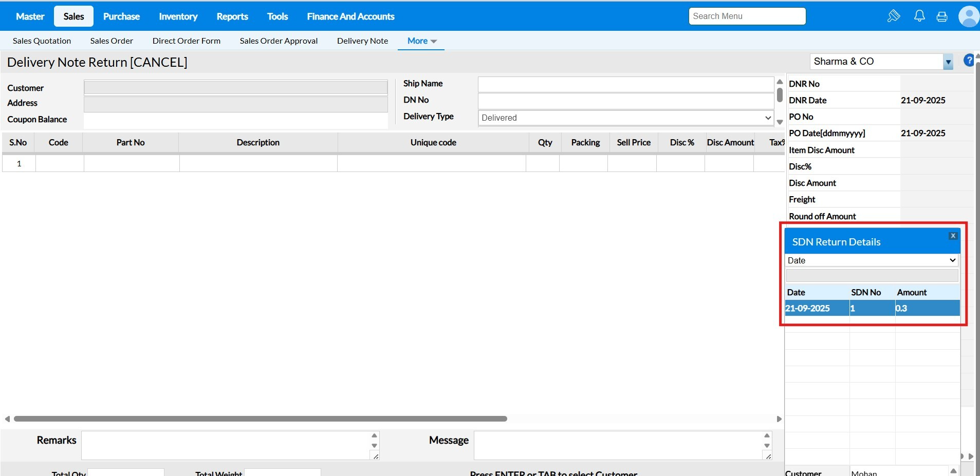The height and width of the screenshot is (476, 980).
Task: Click the Search Menu input box
Action: point(747,16)
